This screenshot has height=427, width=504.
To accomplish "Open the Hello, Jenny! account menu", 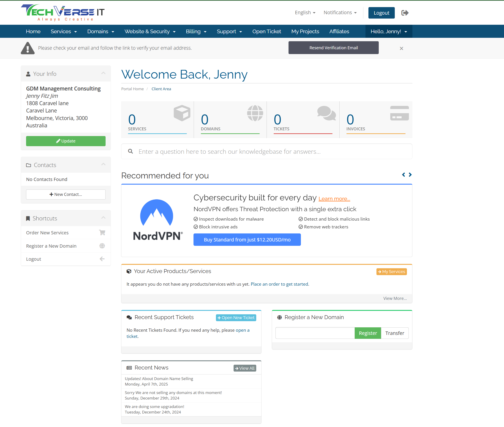I will (389, 31).
